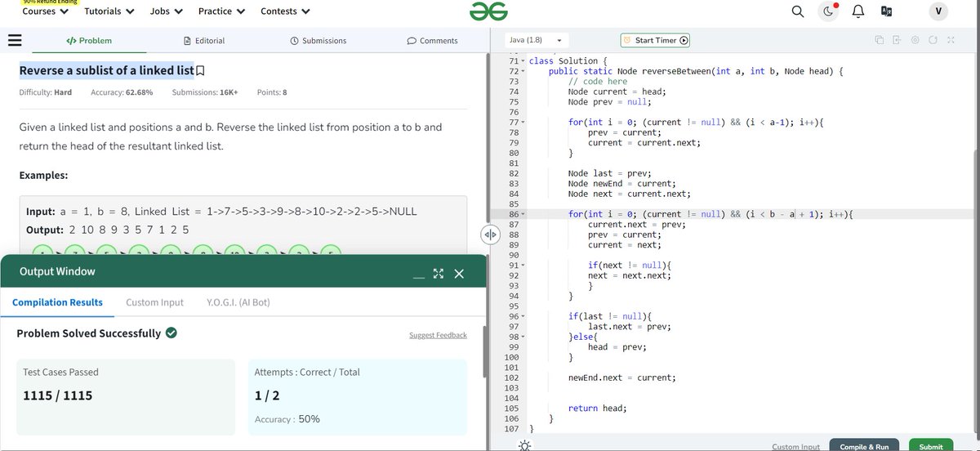The height and width of the screenshot is (451, 980).
Task: Switch to the Submissions tab
Action: pyautogui.click(x=318, y=40)
